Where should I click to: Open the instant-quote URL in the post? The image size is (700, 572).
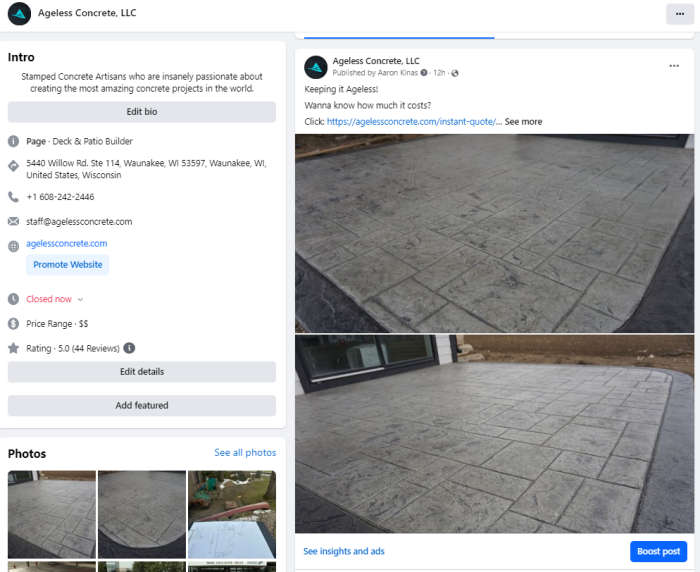(x=411, y=121)
